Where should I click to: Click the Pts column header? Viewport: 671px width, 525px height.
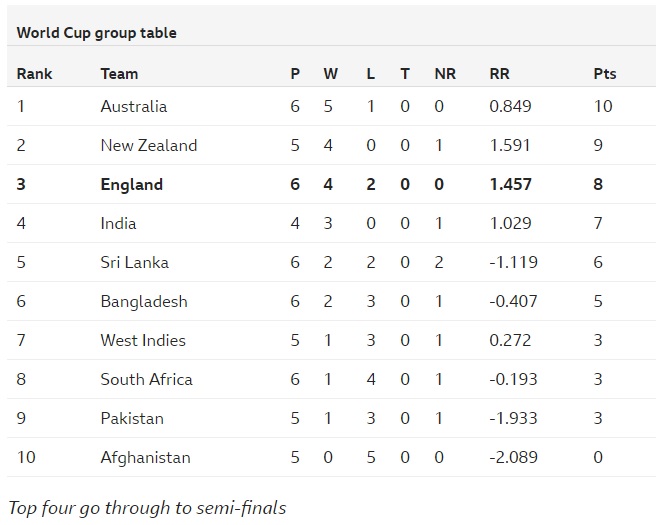pos(604,73)
